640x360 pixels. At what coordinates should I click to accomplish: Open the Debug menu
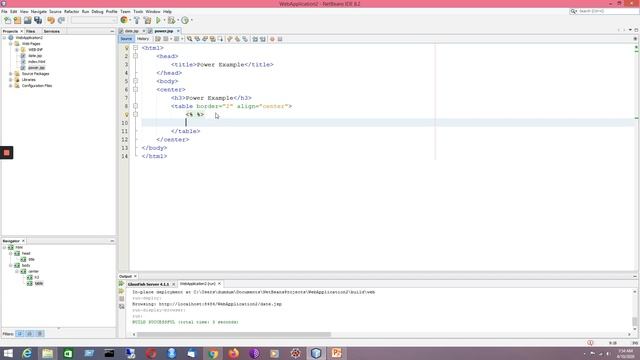click(97, 11)
